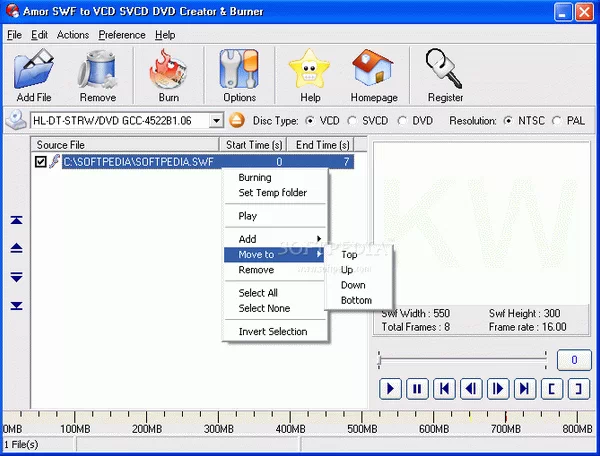Click the pause preview button
This screenshot has height=456, width=600.
click(x=417, y=389)
